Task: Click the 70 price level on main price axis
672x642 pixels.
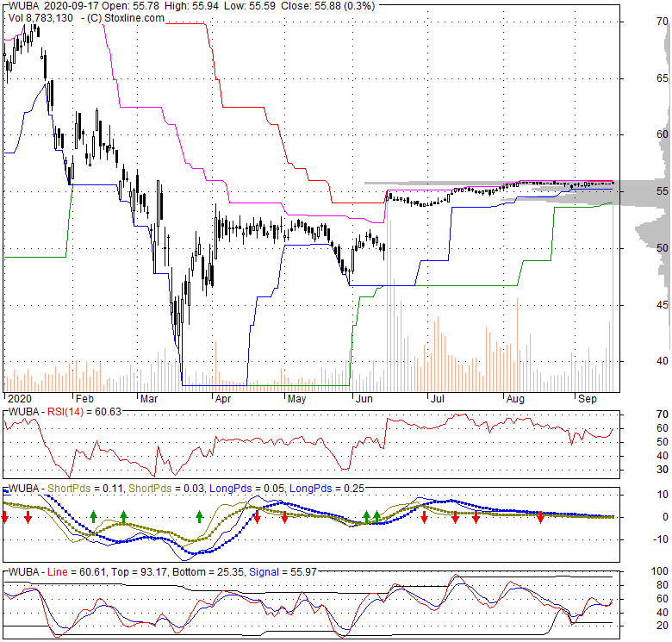Action: pyautogui.click(x=663, y=22)
